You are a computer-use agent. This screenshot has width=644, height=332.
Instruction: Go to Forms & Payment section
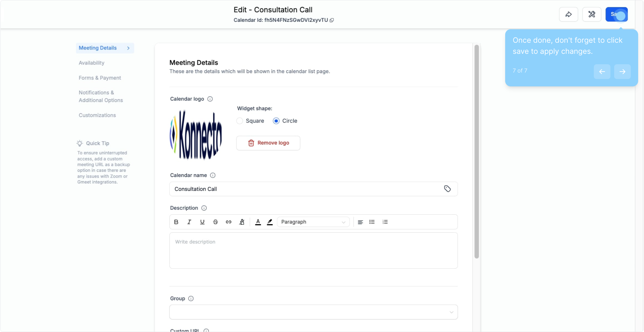pos(100,78)
